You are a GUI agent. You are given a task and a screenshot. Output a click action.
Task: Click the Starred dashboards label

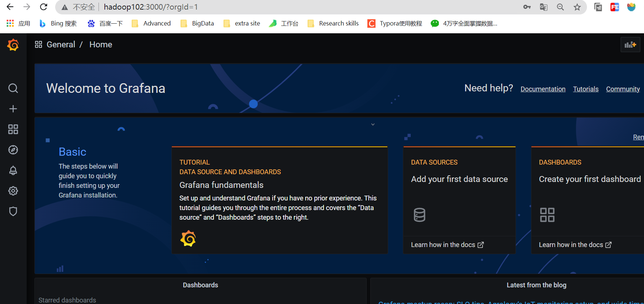point(67,300)
